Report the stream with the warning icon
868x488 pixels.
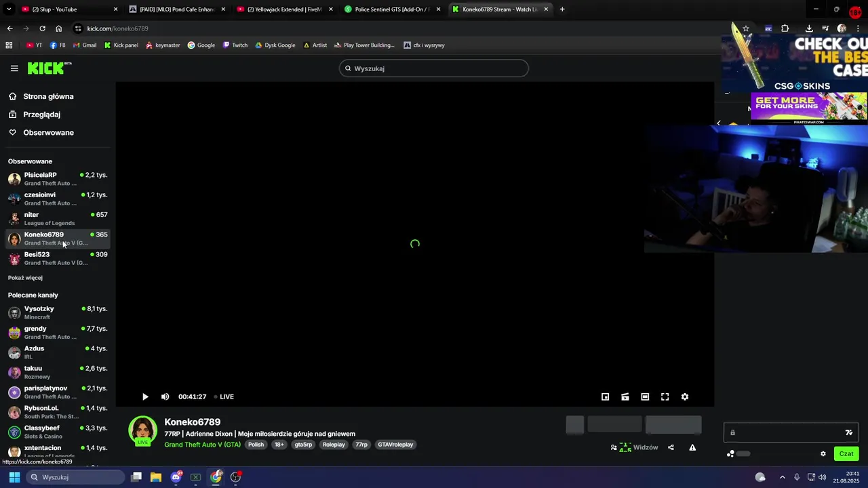[692, 447]
